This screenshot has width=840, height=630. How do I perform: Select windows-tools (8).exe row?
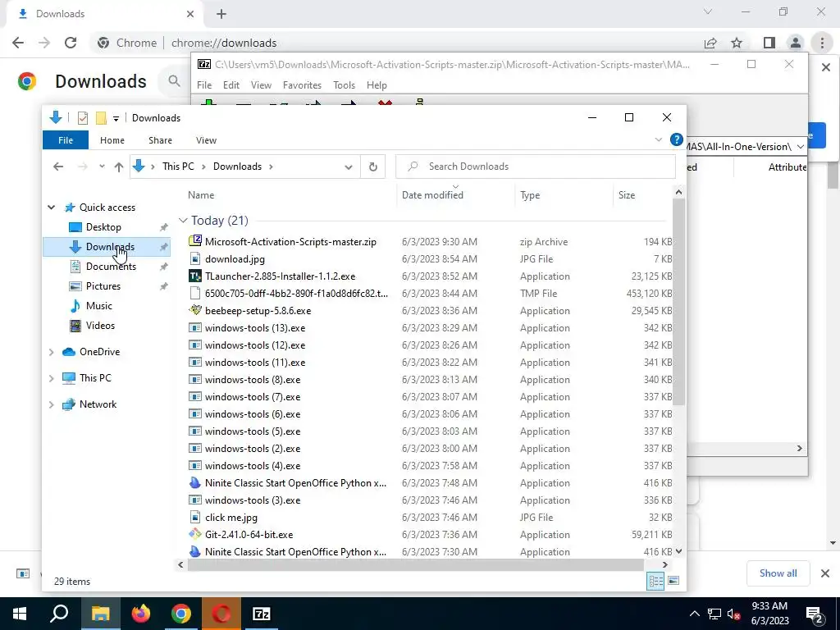(x=430, y=379)
